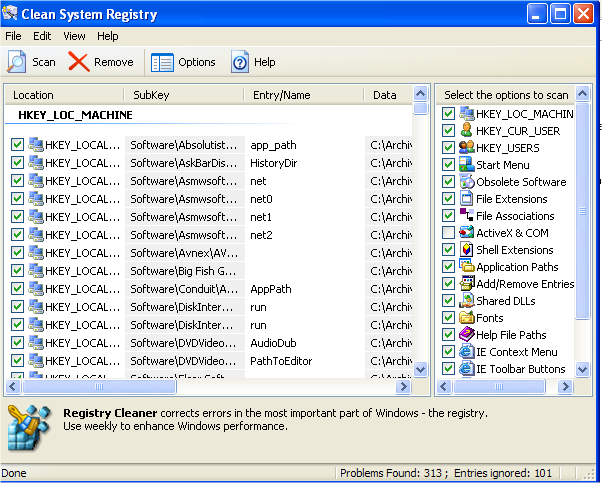Click the options panel scroll-up arrow
602x483 pixels.
click(x=582, y=93)
